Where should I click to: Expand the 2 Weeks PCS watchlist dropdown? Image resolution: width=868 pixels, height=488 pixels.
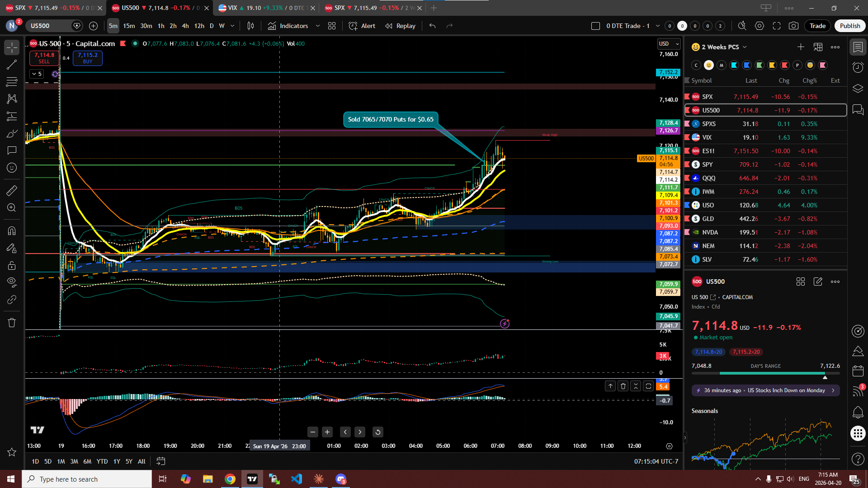(745, 47)
